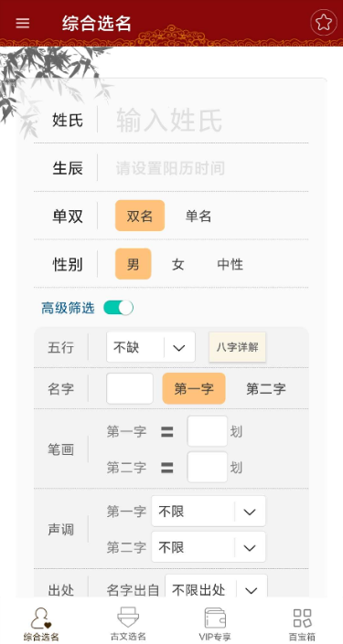Open the 声调 first-character tone dropdown
343x644 pixels.
pos(209,512)
